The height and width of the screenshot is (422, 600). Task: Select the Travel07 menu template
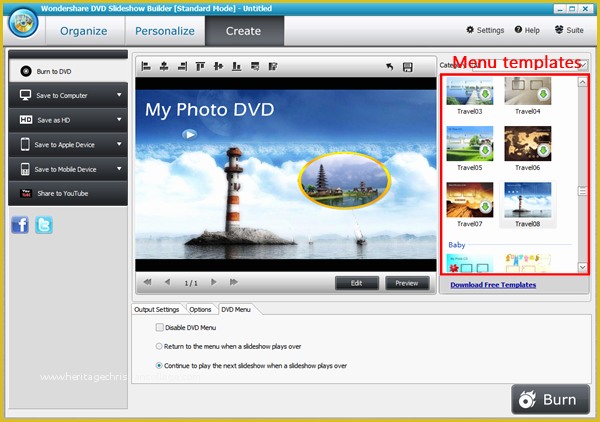470,205
